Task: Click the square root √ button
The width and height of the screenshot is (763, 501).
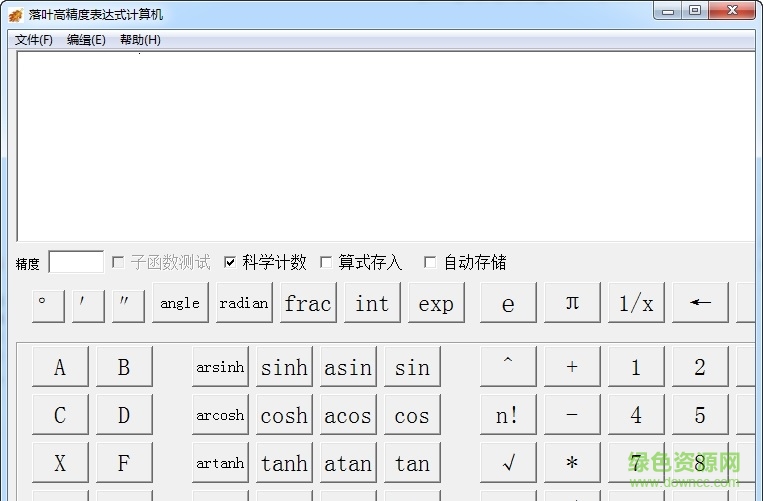Action: (x=508, y=462)
